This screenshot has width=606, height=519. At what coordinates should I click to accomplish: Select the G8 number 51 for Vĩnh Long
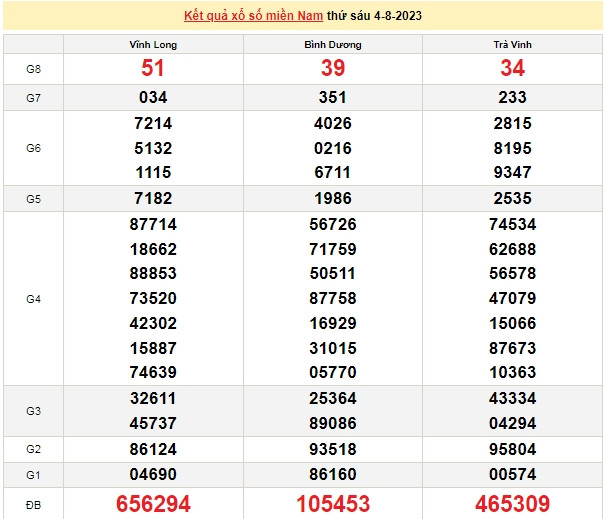pos(153,68)
